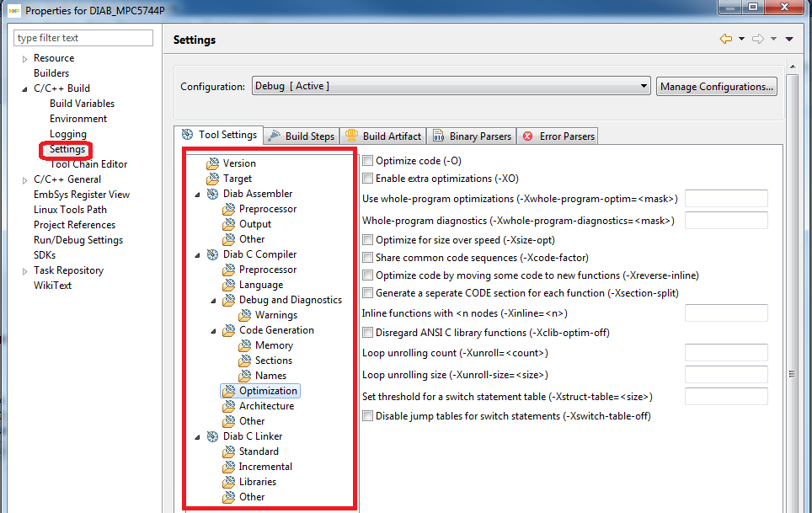
Task: Switch to the Build Artifact tab
Action: pos(383,136)
